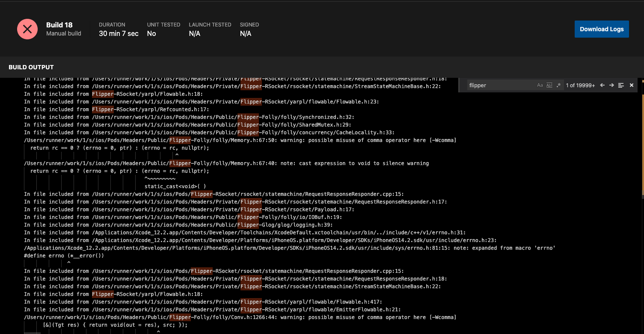
Task: Expand the search options with the lines icon
Action: (621, 85)
